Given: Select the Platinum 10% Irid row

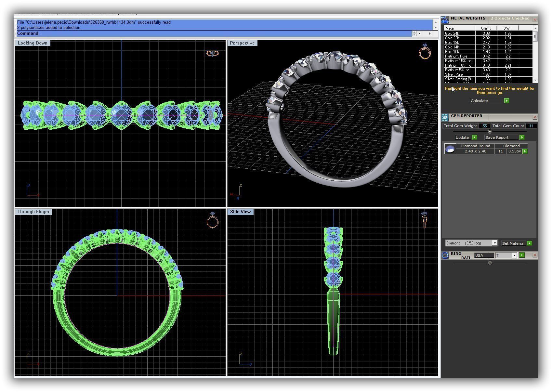Looking at the screenshot, I should [488, 65].
